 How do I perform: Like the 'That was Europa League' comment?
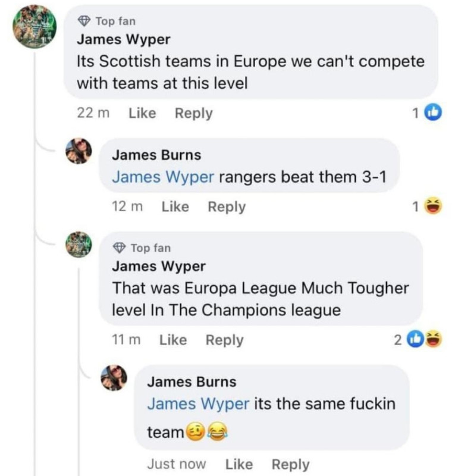pos(173,340)
